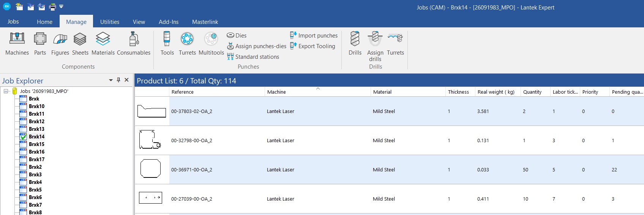Switch to the Utilities tab
Viewport: 644px width, 215px height.
point(110,22)
